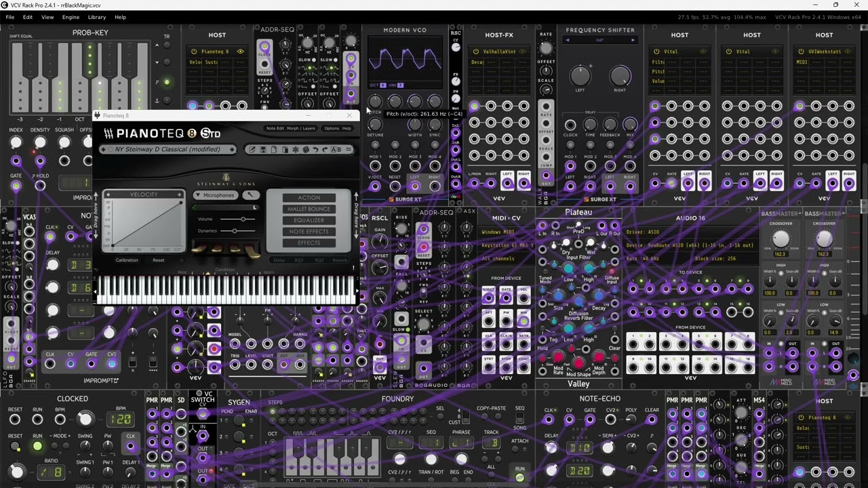Click the Pianoteq velocity curve graph

[x=146, y=223]
